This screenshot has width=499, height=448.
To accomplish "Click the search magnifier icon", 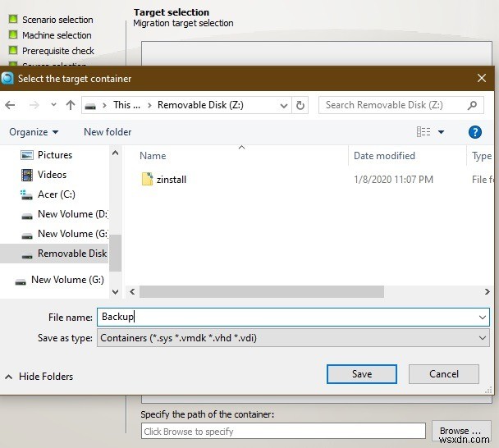I will click(x=472, y=105).
